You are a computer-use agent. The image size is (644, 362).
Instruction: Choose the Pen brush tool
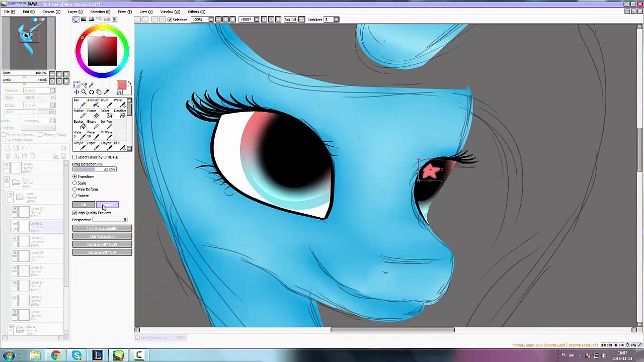79,104
